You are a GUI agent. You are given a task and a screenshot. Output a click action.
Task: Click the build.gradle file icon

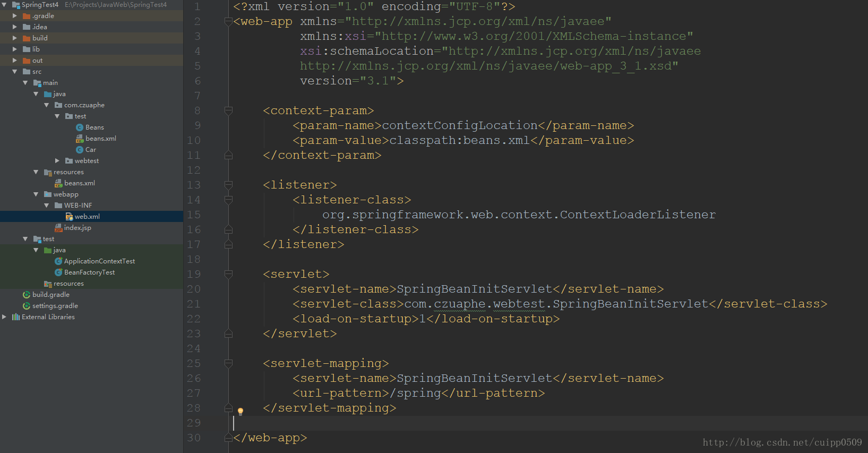coord(27,295)
